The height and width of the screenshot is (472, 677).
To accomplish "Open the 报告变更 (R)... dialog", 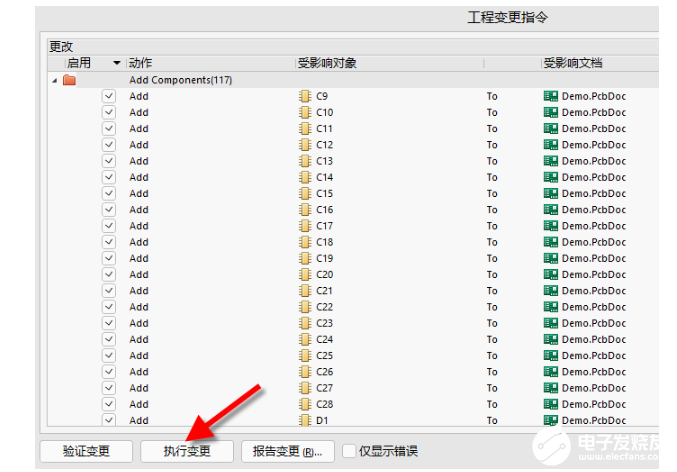I will point(288,451).
